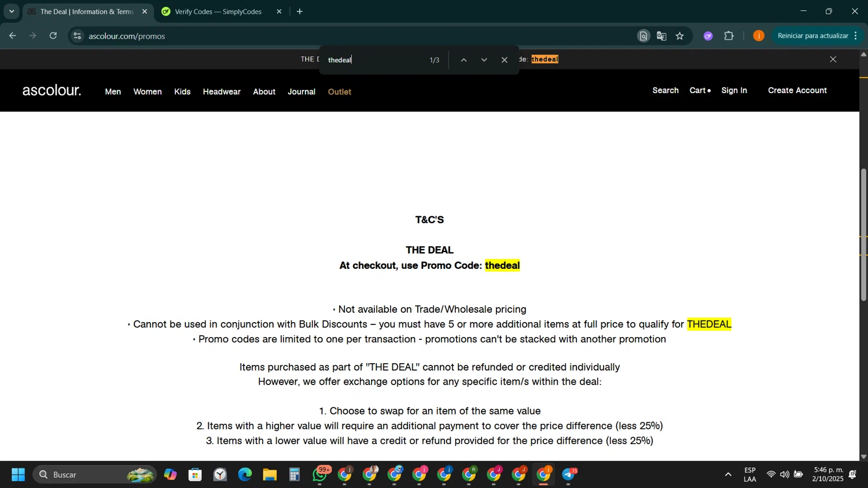Click the Google Lens search icon
This screenshot has width=868, height=488.
coord(643,36)
